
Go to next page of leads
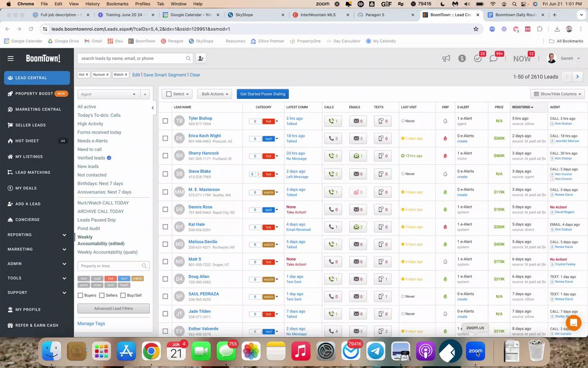coord(577,77)
